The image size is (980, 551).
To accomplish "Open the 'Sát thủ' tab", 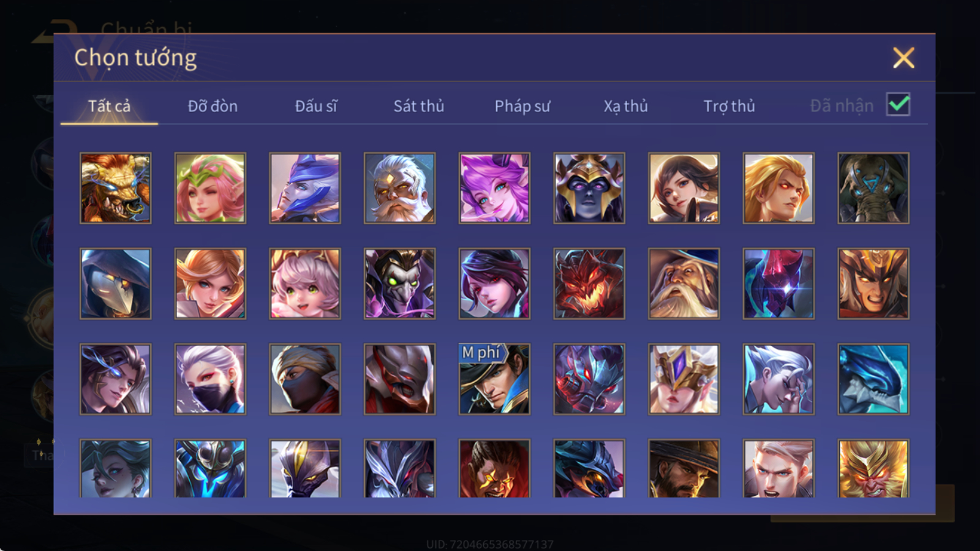I will pos(418,106).
